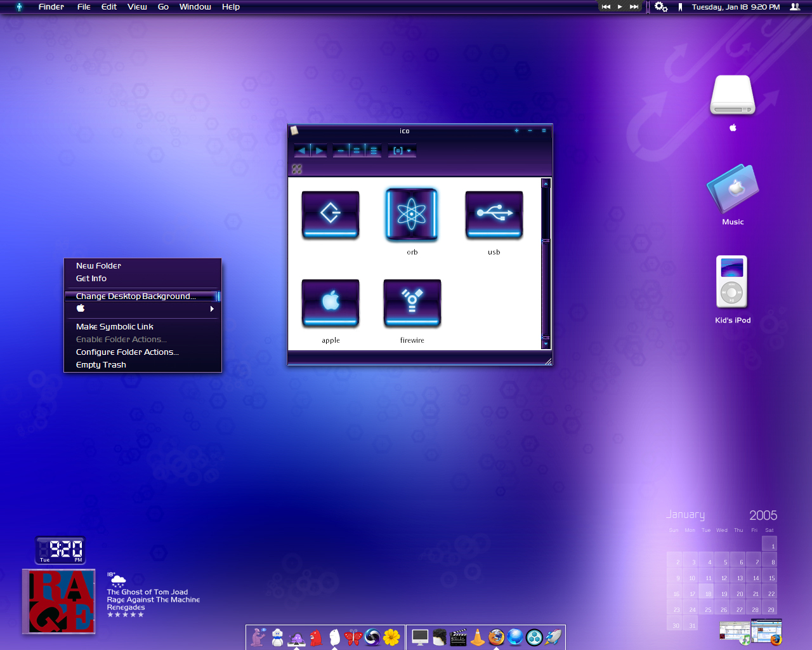Click the blue figure Apple menu icon

click(x=19, y=7)
